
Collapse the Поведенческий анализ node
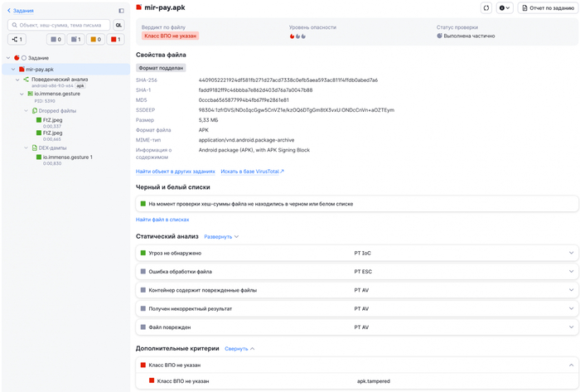click(x=17, y=80)
